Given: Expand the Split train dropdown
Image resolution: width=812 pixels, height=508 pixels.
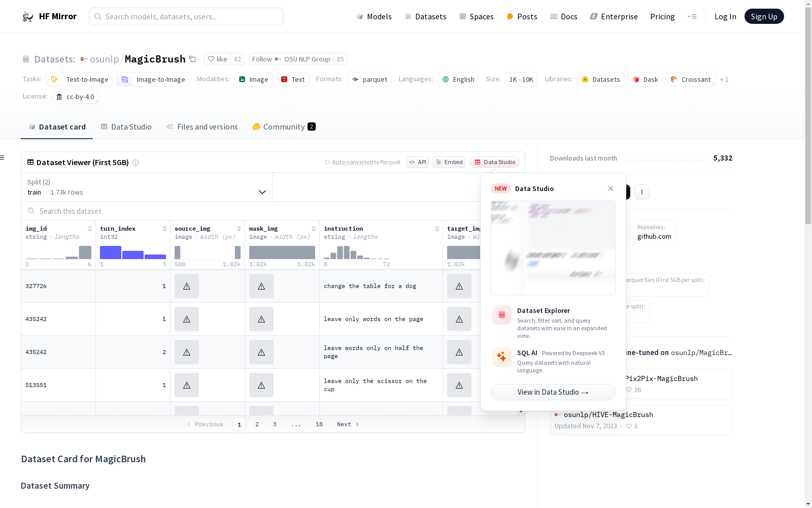Looking at the screenshot, I should (x=147, y=187).
